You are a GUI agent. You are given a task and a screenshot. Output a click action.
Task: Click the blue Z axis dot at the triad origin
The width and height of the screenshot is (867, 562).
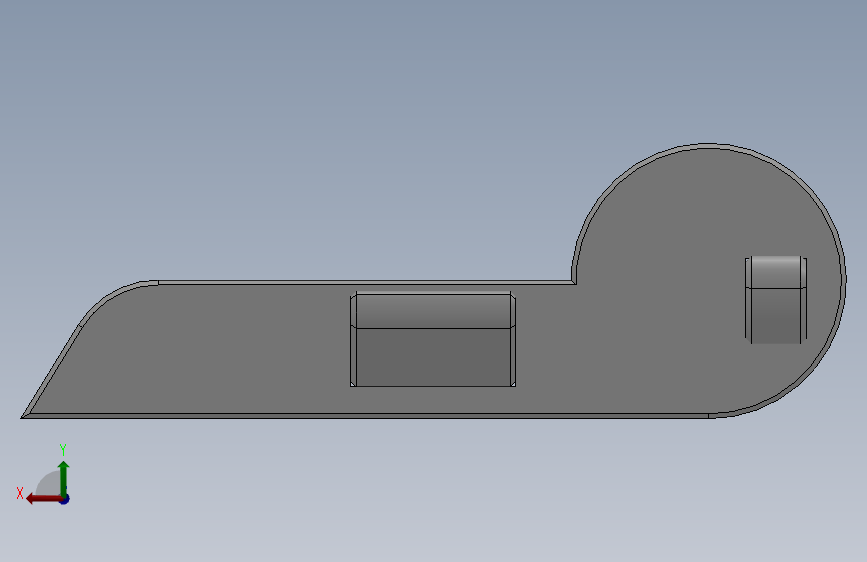[65, 499]
